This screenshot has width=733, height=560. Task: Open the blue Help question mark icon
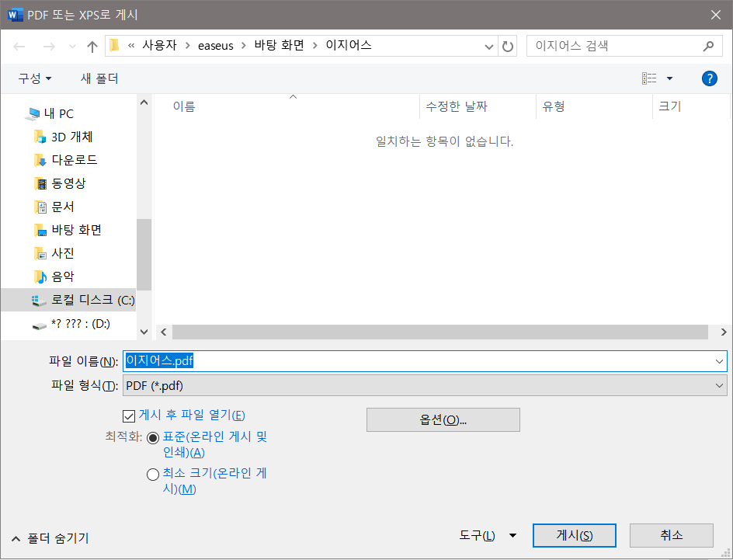pyautogui.click(x=709, y=78)
